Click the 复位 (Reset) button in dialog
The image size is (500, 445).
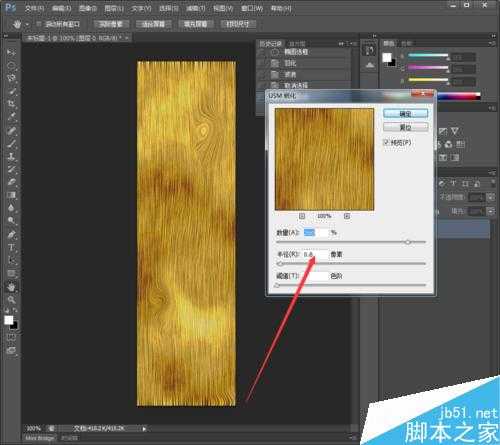[x=405, y=127]
